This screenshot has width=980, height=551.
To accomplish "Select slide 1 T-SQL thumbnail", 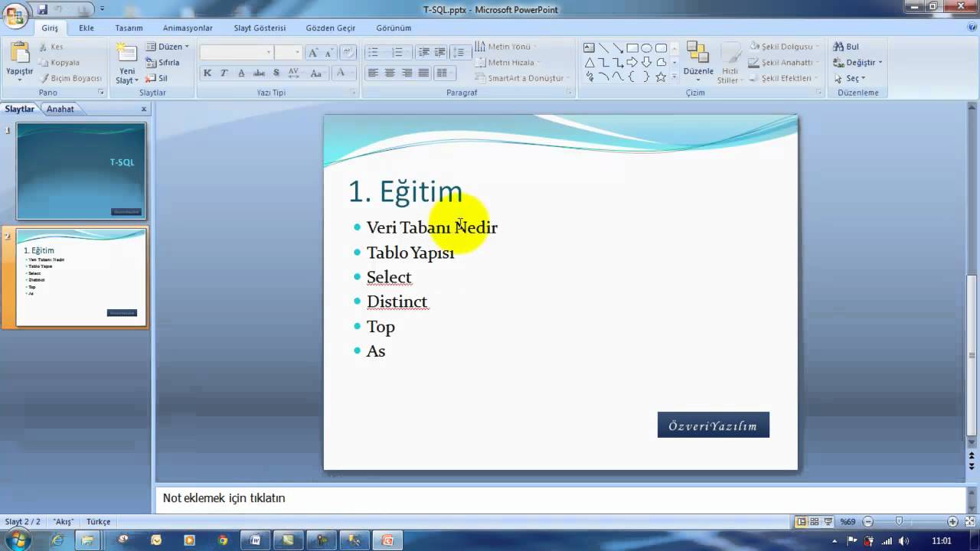I will pos(81,171).
